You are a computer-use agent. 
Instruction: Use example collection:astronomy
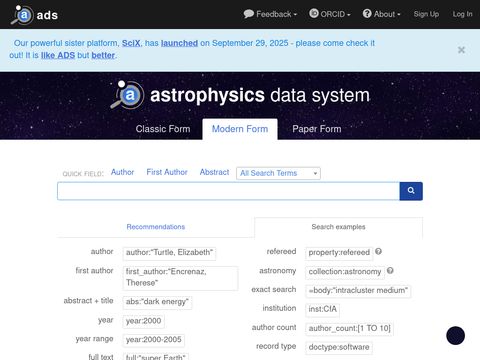[345, 272]
